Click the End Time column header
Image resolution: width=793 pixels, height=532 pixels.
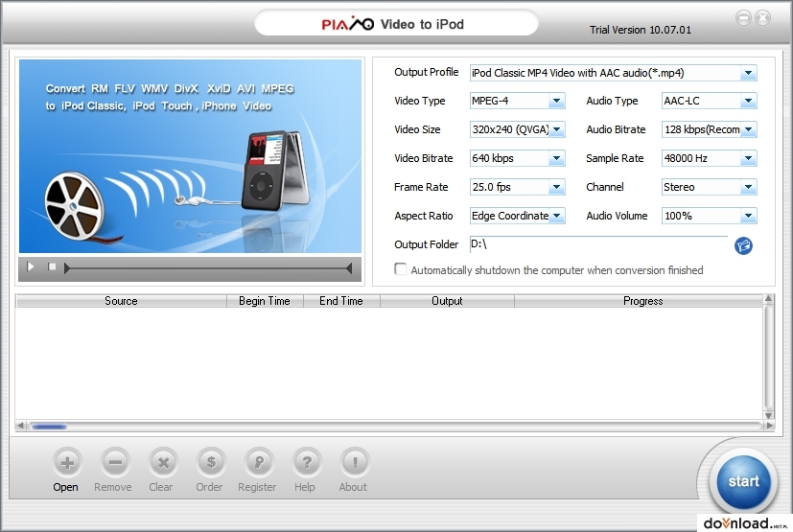point(341,301)
